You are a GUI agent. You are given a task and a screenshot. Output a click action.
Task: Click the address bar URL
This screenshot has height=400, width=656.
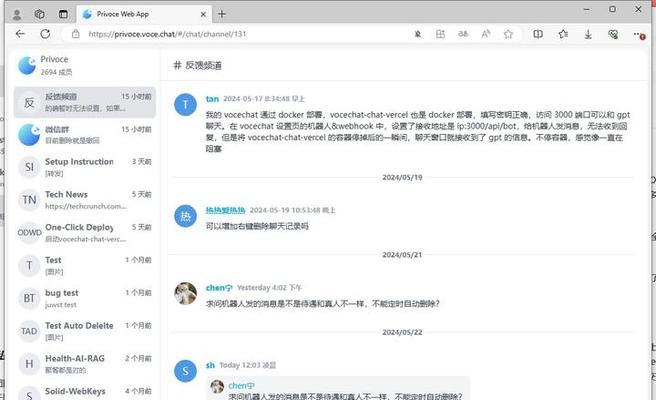click(x=167, y=34)
